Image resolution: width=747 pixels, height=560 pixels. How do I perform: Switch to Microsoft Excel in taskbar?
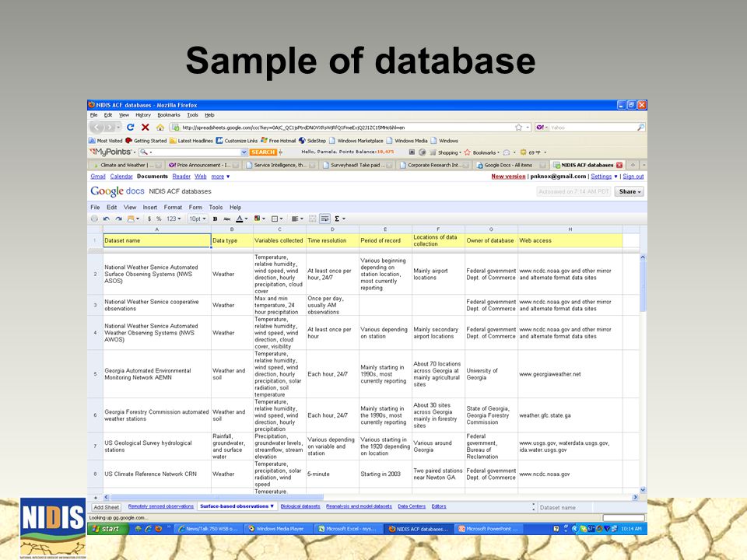tap(349, 529)
